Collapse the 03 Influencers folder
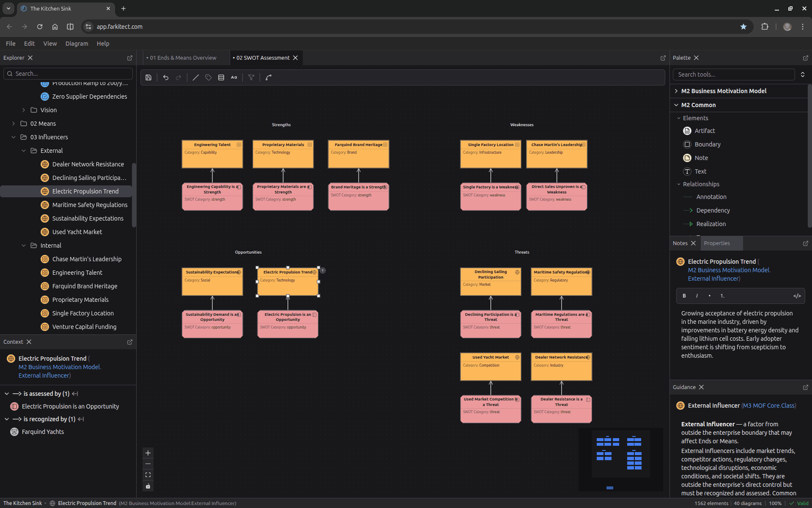The width and height of the screenshot is (812, 508). pyautogui.click(x=14, y=137)
